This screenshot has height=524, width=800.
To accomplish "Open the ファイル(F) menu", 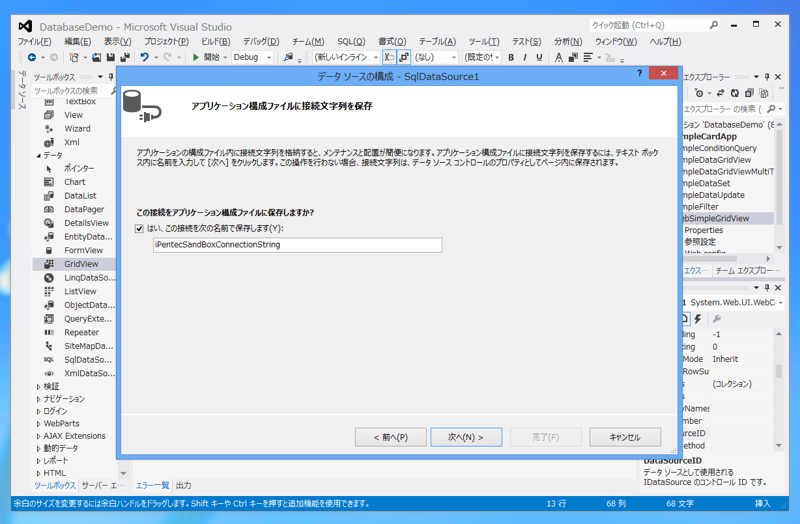I will [35, 42].
